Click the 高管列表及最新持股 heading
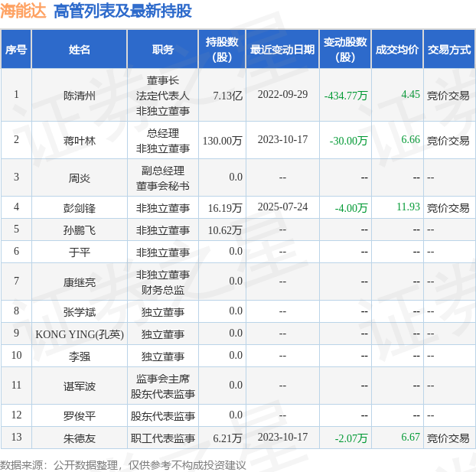The width and height of the screenshot is (476, 472). 122,11
